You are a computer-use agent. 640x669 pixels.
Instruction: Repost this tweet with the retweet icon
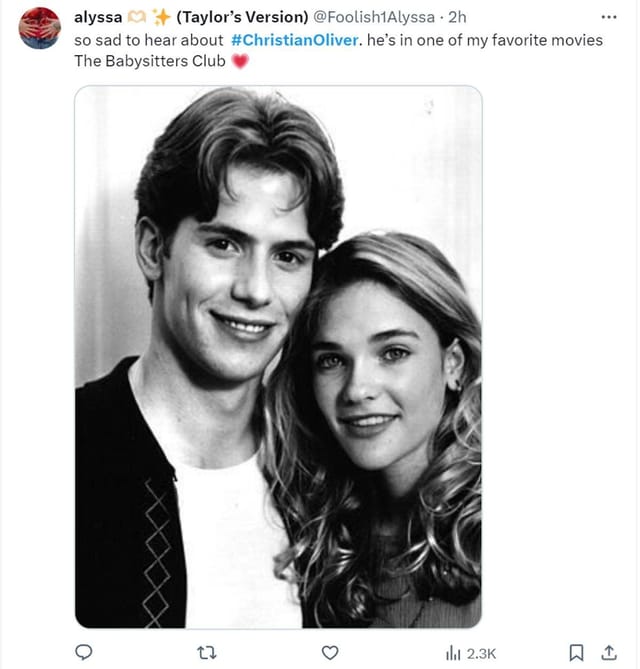pos(208,652)
